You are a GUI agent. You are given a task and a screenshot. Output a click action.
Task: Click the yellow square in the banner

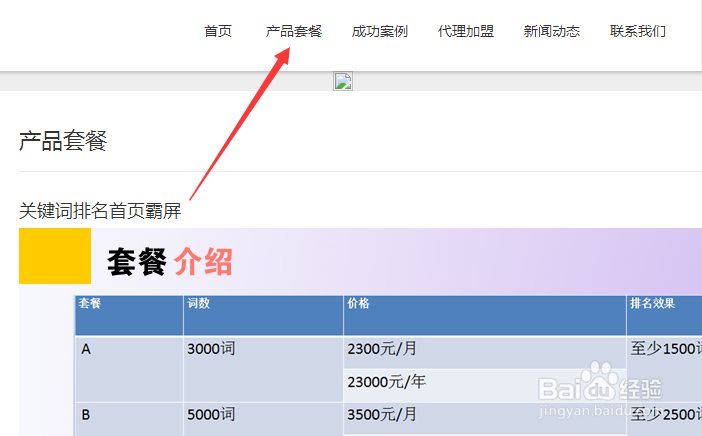pos(55,256)
